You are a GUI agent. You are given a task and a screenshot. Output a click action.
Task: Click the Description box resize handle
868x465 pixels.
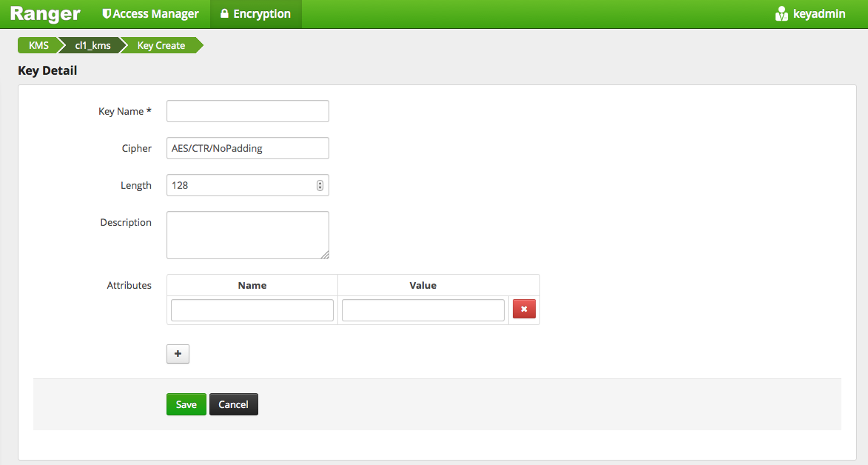[325, 255]
